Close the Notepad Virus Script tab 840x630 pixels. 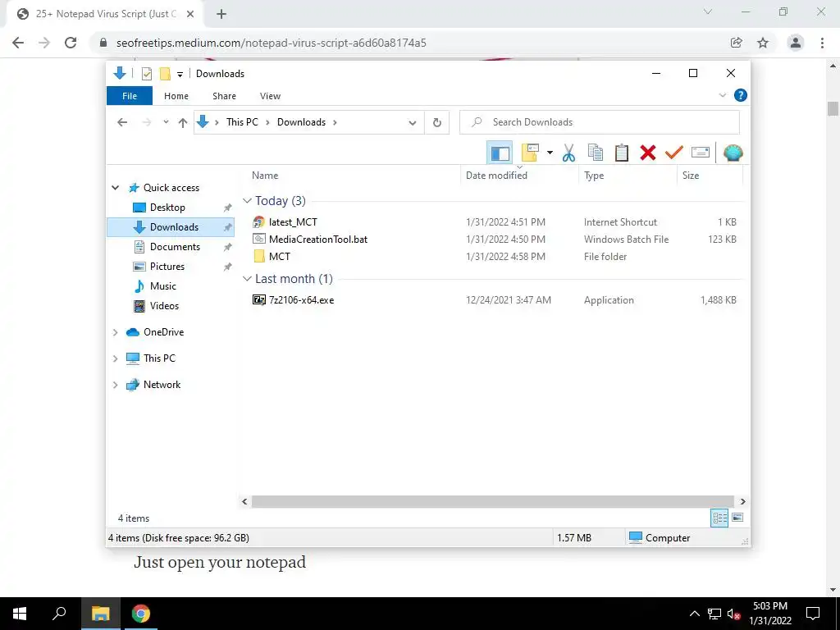click(189, 15)
